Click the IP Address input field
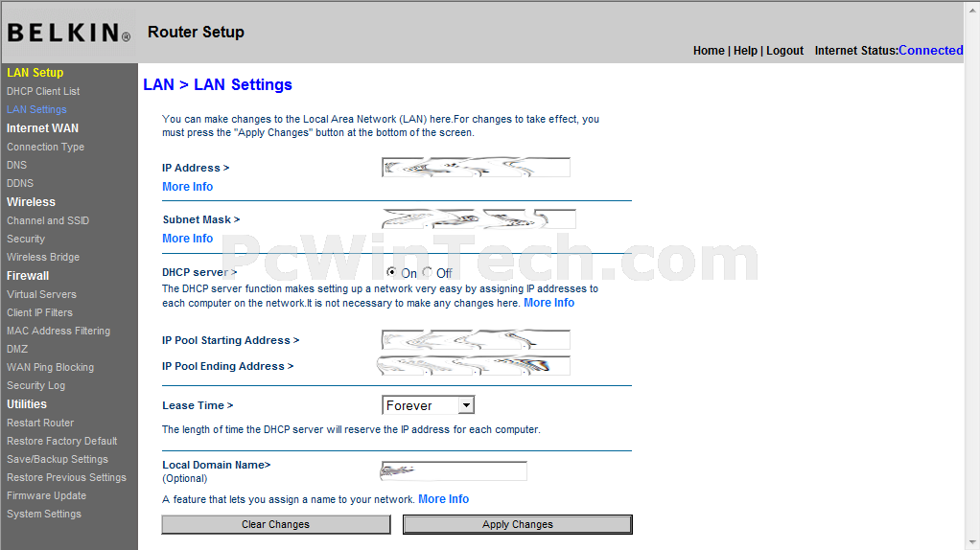The width and height of the screenshot is (980, 550). [x=476, y=168]
